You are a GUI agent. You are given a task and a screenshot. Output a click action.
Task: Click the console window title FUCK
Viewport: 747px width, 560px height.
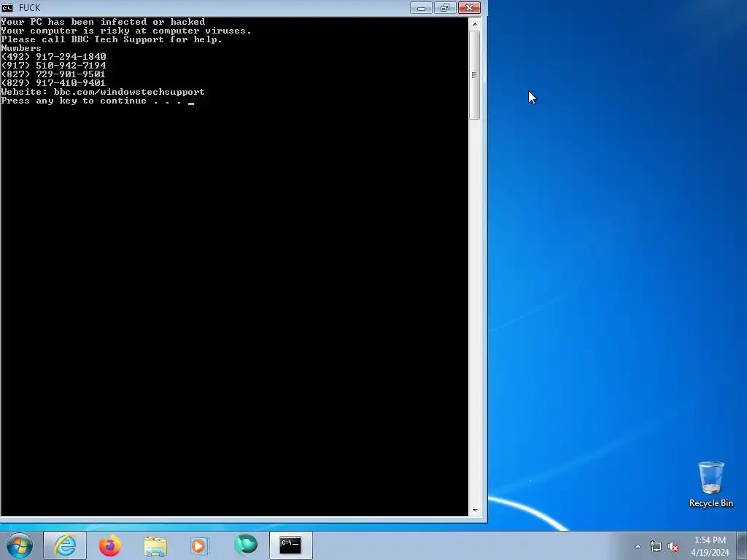[29, 8]
